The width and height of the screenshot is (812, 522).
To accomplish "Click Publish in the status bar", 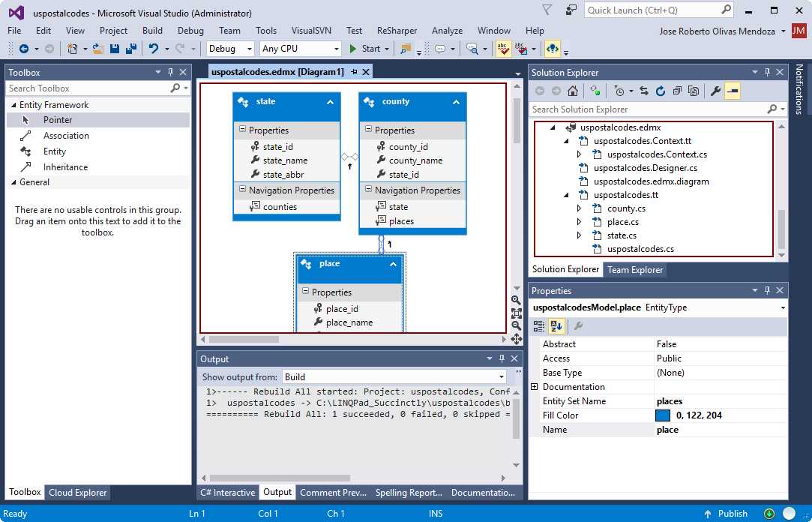I will click(726, 514).
